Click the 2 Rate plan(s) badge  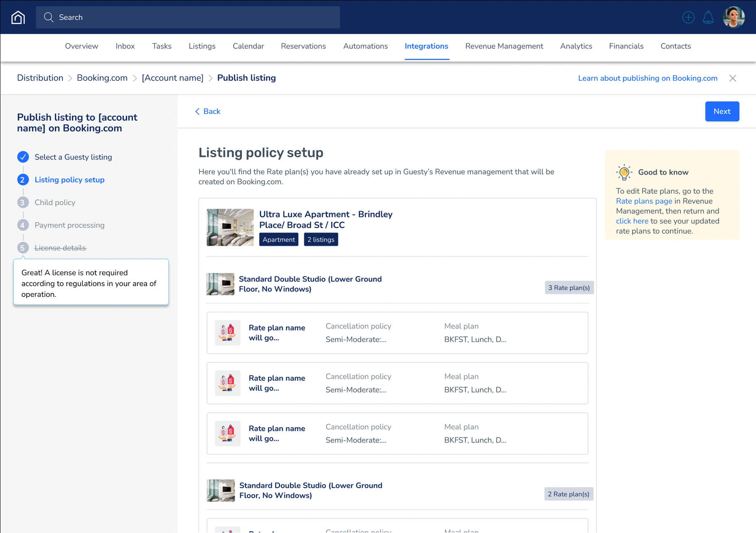pyautogui.click(x=569, y=494)
